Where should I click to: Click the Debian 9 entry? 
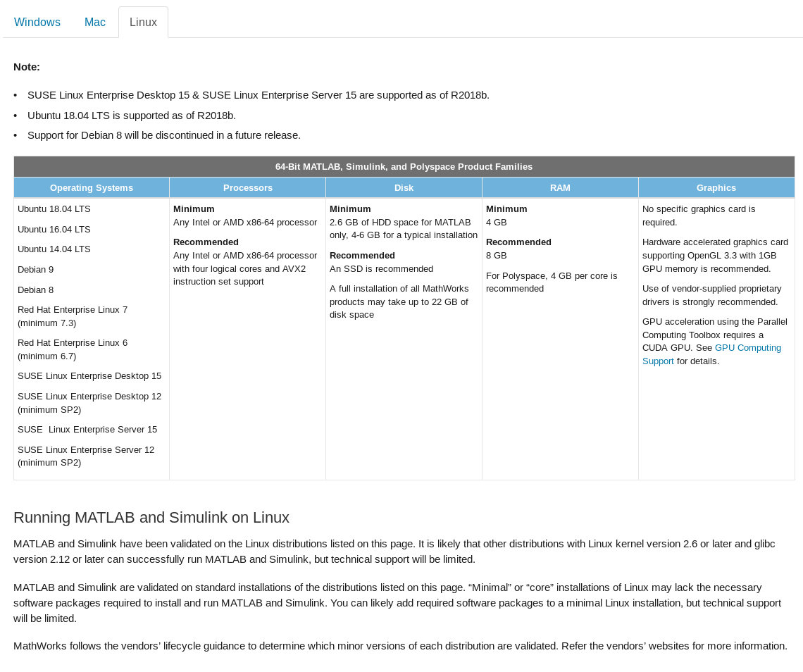click(35, 269)
